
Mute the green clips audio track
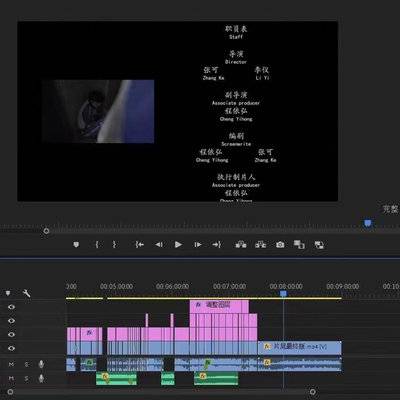pos(11,378)
